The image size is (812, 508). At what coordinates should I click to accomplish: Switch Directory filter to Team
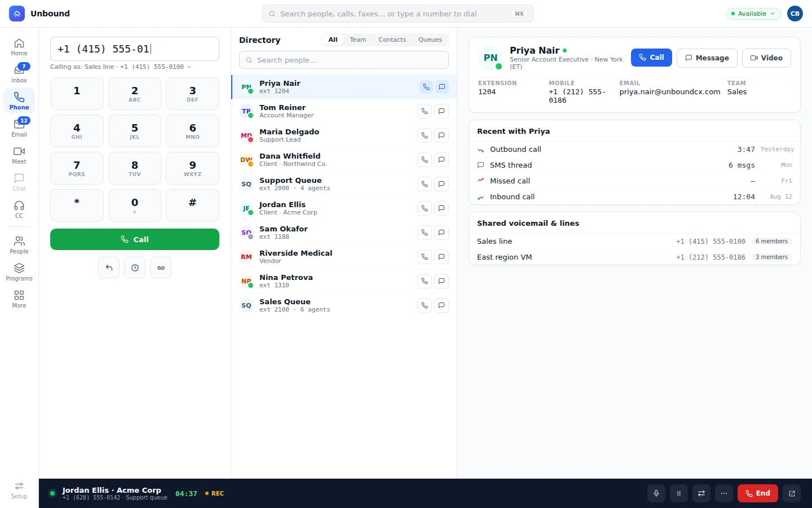(x=358, y=40)
